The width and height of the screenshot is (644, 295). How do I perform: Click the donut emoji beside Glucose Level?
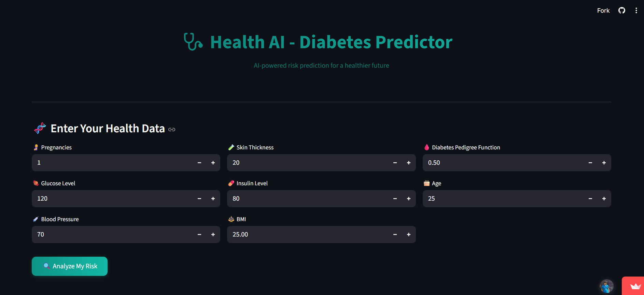36,183
